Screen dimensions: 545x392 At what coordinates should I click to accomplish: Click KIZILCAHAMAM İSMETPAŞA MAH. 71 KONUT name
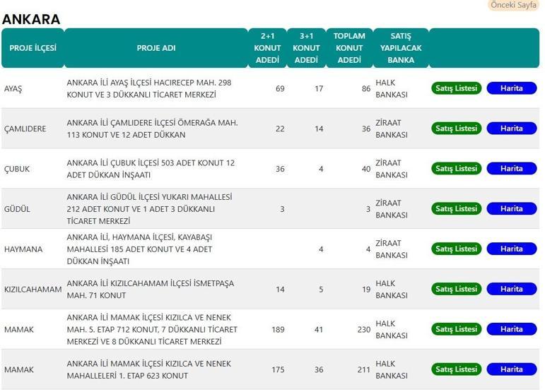click(150, 289)
